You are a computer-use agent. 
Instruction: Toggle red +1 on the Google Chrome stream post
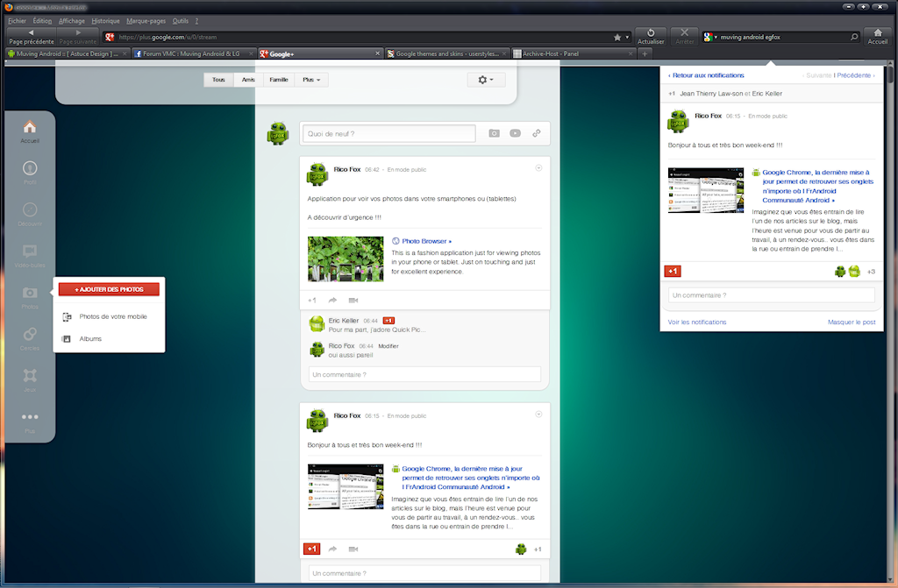311,549
